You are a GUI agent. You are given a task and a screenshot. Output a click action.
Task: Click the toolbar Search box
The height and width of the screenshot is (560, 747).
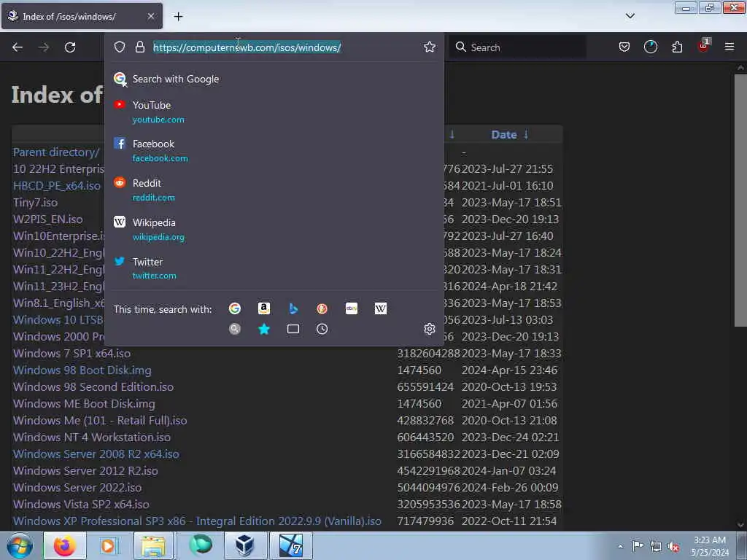tap(517, 47)
